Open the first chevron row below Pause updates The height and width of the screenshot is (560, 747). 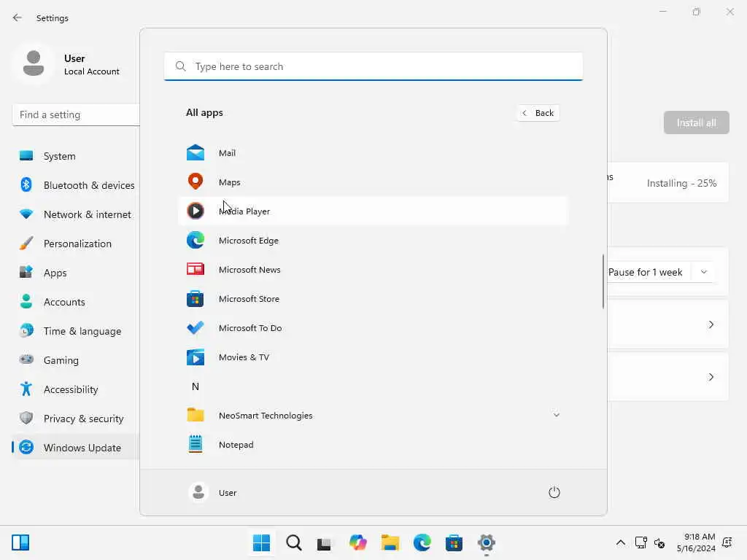[x=711, y=324]
